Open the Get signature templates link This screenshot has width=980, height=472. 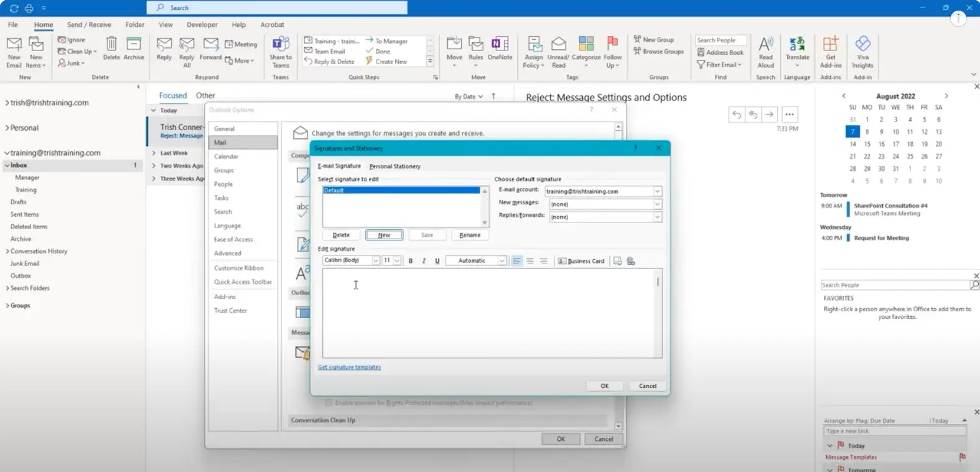(x=349, y=367)
